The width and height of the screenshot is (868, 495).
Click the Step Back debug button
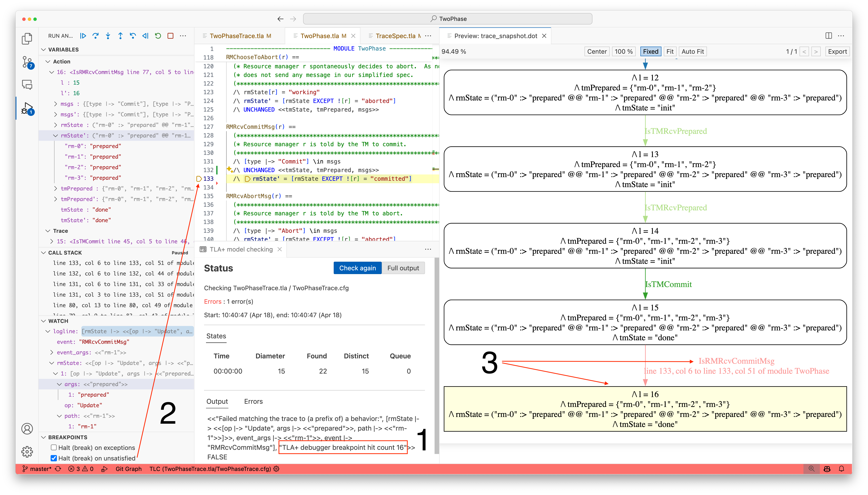pos(133,36)
